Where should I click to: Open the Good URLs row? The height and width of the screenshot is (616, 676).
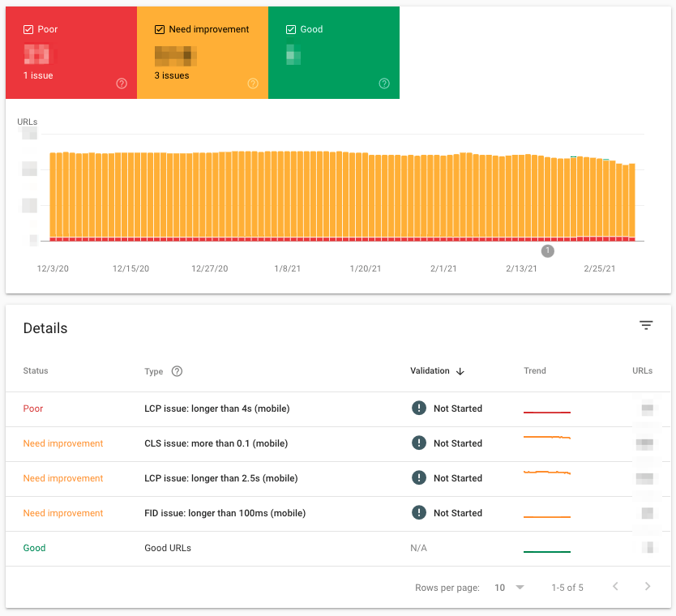(x=338, y=549)
